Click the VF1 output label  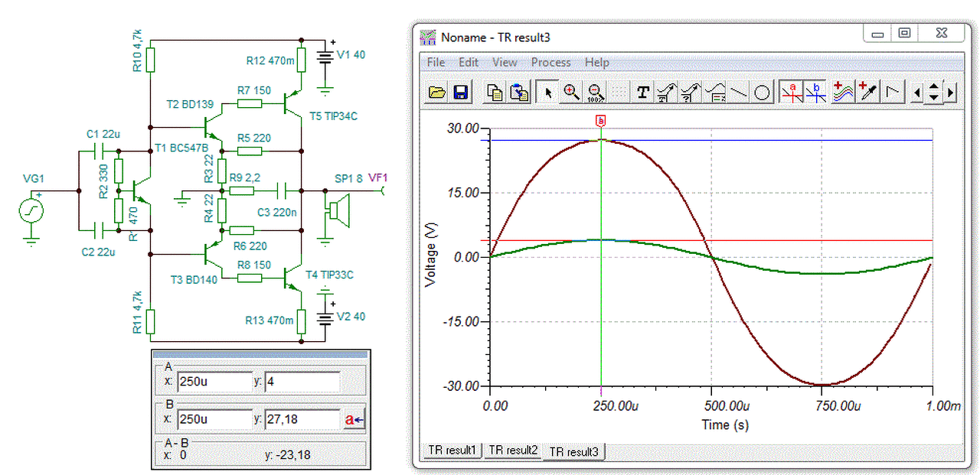click(377, 177)
